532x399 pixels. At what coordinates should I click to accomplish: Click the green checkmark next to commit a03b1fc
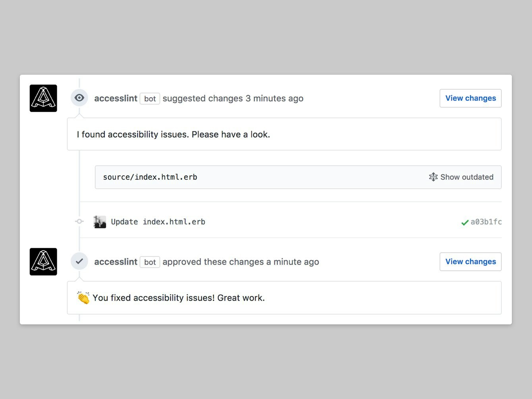coord(465,222)
